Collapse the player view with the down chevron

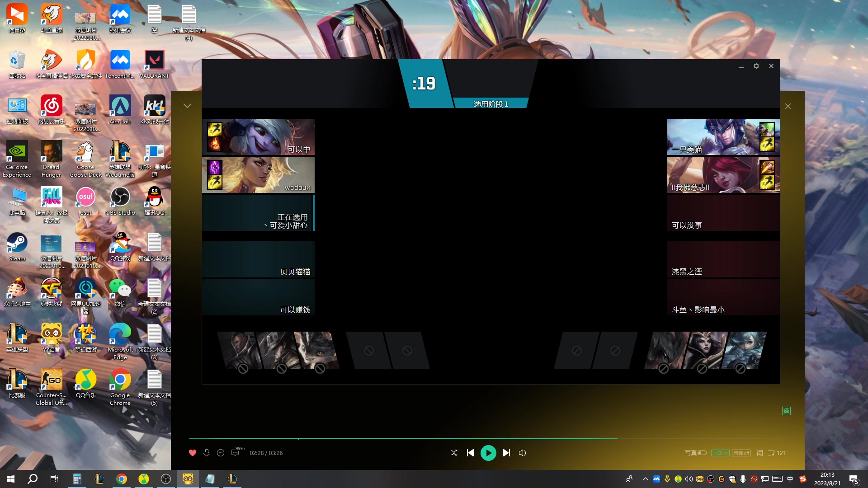point(187,106)
